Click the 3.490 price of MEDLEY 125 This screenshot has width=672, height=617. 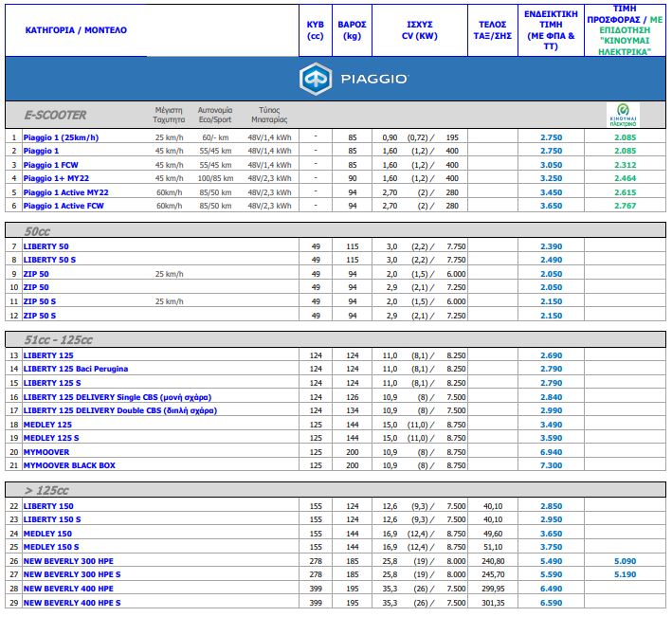[551, 425]
